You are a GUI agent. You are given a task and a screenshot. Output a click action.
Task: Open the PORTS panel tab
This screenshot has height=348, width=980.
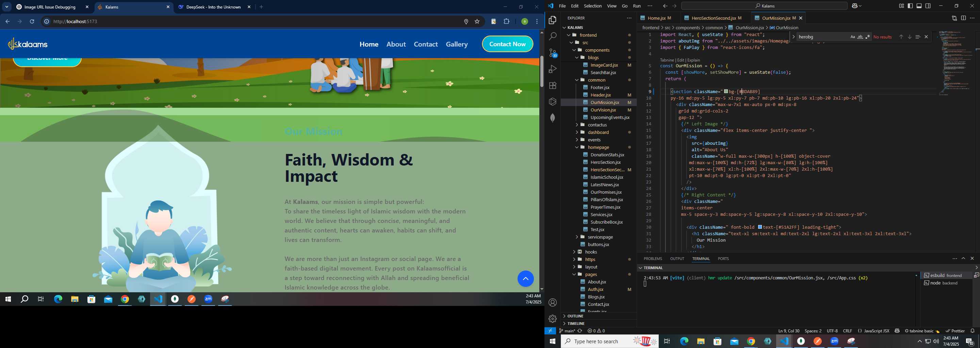pos(723,258)
